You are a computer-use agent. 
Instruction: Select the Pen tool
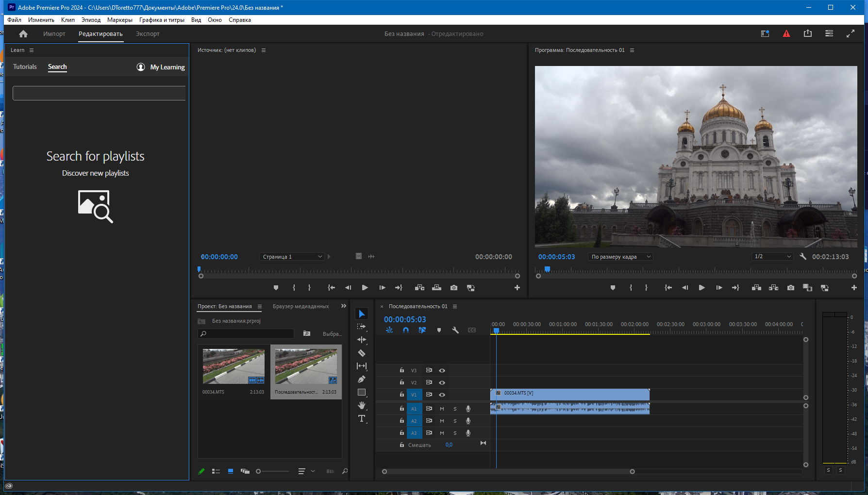(362, 379)
